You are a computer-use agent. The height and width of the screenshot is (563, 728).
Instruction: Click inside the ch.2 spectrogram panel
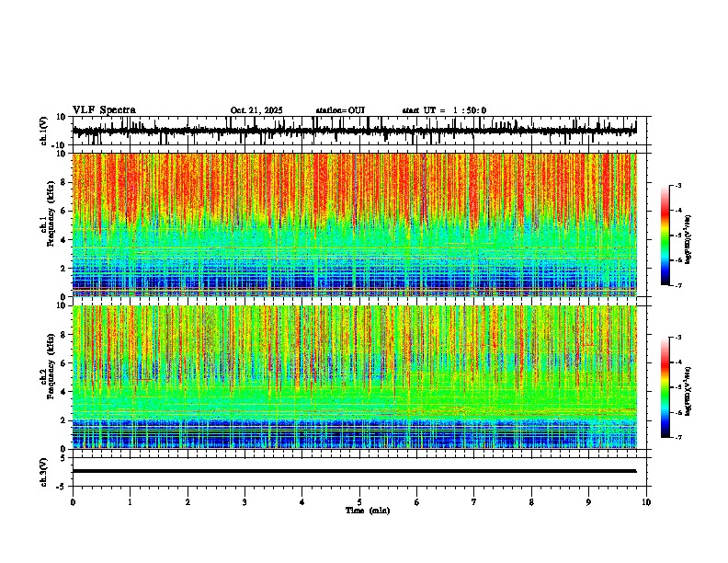click(x=354, y=377)
